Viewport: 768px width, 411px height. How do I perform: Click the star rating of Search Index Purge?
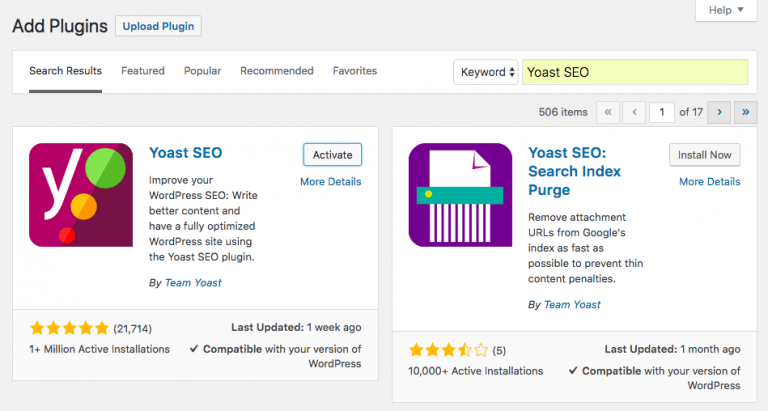tap(448, 350)
